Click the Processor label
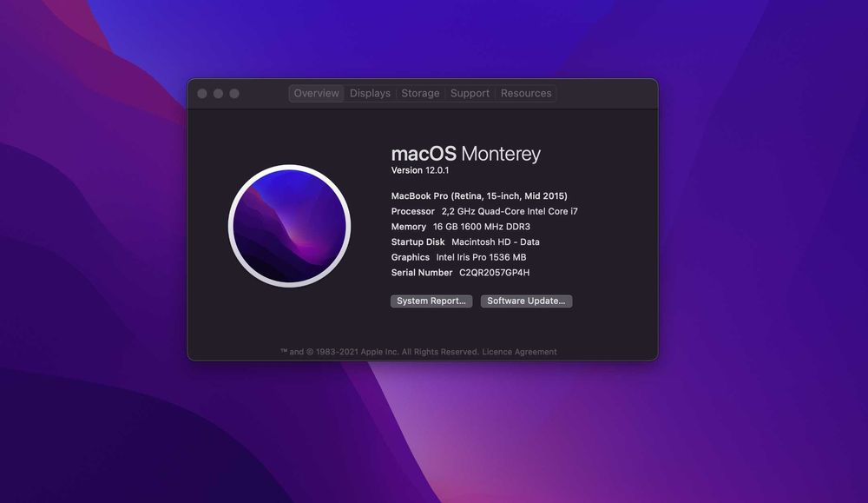This screenshot has height=503, width=868. click(x=413, y=211)
